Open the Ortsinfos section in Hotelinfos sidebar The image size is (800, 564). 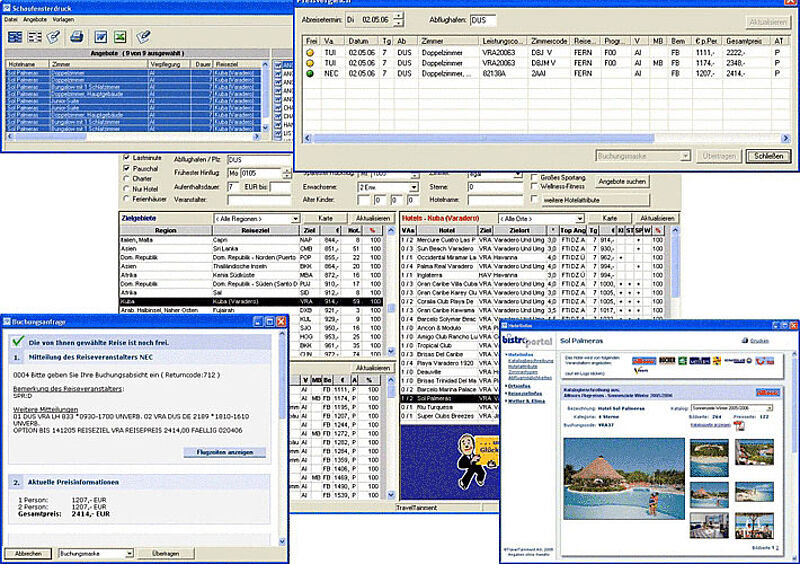click(519, 386)
